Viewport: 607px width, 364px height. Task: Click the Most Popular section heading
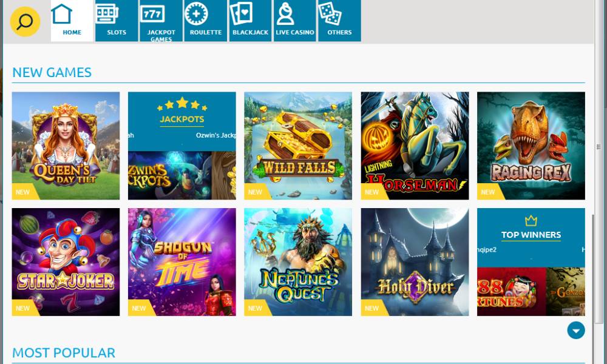coord(64,353)
